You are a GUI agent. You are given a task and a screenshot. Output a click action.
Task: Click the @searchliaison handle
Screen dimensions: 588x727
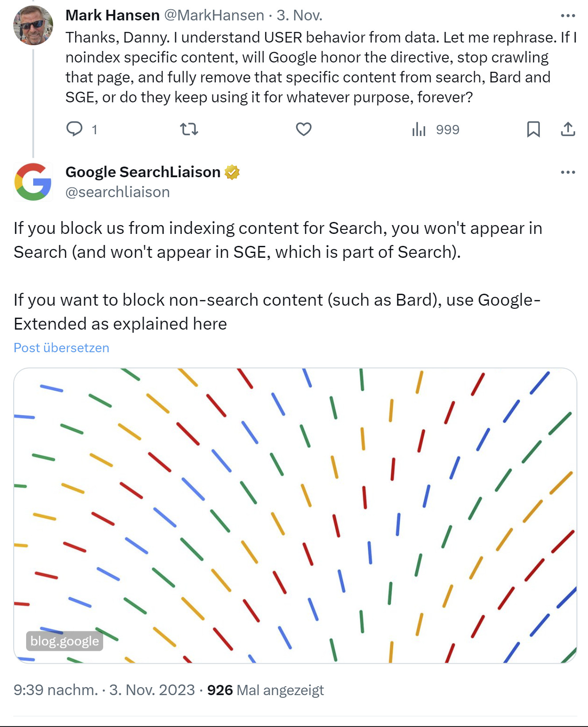coord(118,192)
